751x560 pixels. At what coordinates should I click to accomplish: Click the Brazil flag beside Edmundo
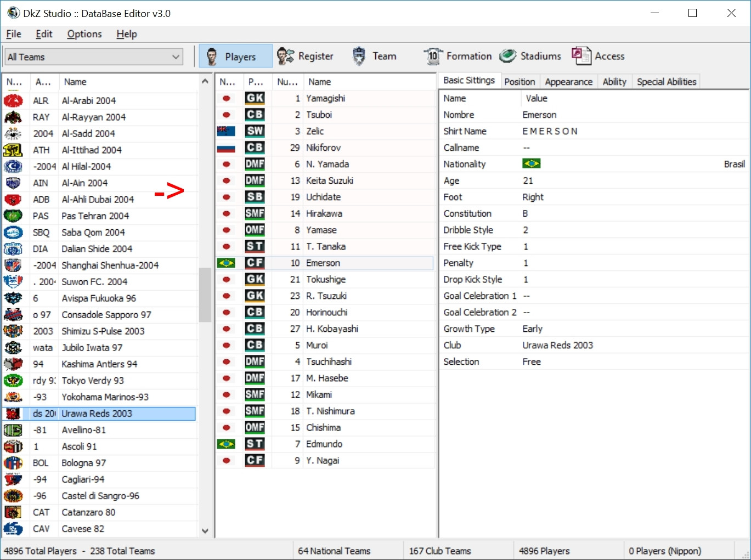[x=226, y=444]
